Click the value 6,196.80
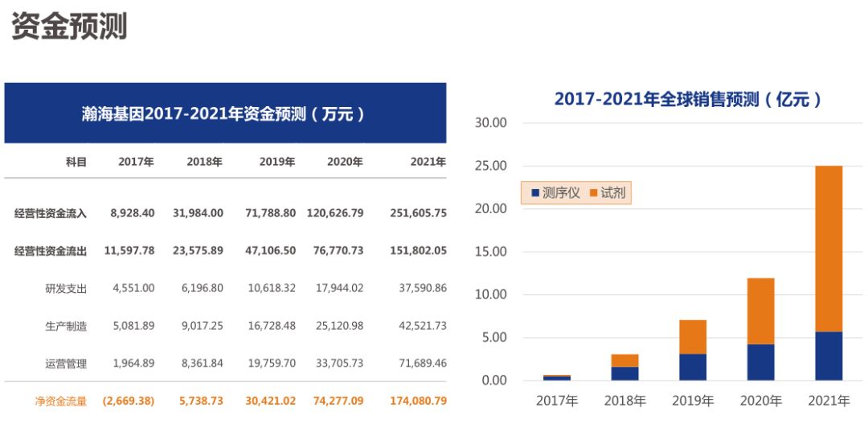Screen dimensions: 868x428 click(x=202, y=289)
